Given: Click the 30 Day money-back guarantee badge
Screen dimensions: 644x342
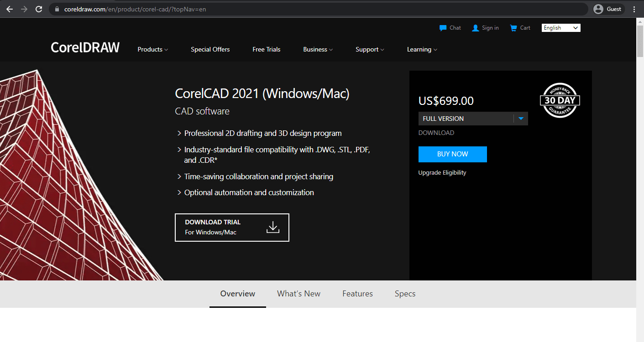Looking at the screenshot, I should (x=560, y=100).
